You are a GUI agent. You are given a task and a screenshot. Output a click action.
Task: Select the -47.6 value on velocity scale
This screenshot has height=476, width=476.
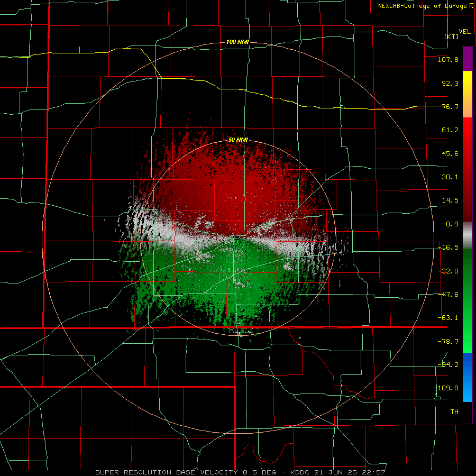pyautogui.click(x=448, y=295)
